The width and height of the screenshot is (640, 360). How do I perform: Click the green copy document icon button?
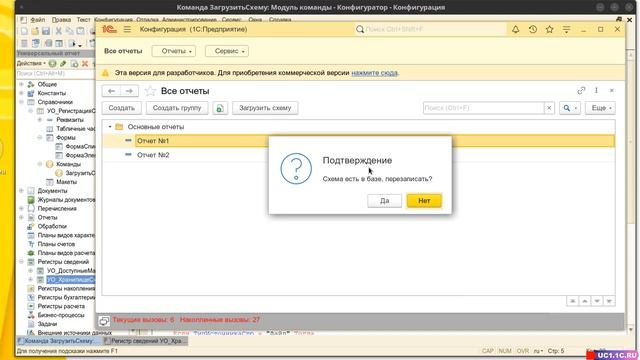tap(220, 108)
